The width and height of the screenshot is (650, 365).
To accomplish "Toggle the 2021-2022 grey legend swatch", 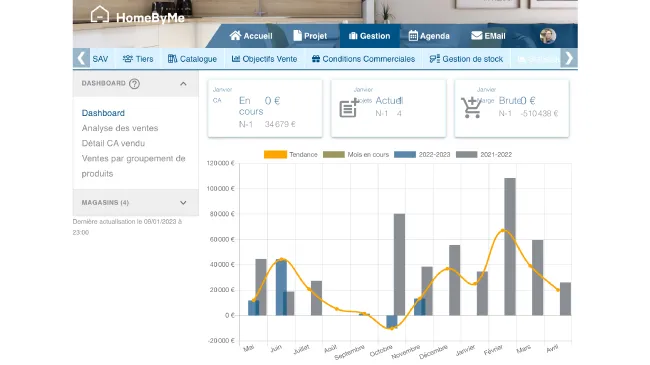I will (x=466, y=154).
